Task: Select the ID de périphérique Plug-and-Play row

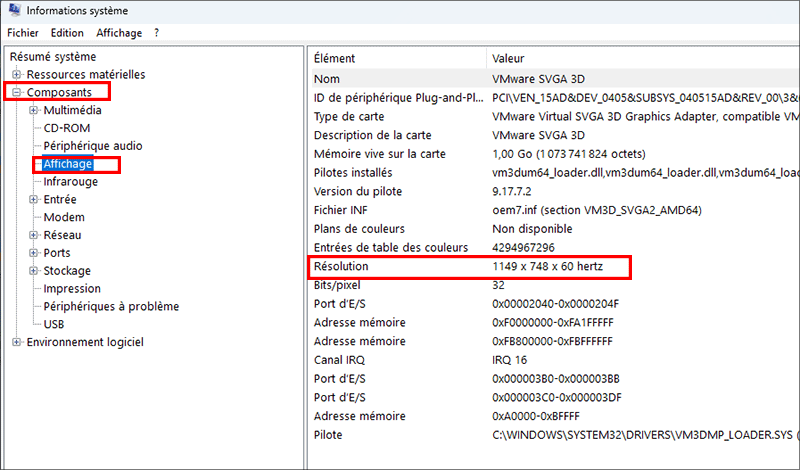Action: click(x=555, y=98)
